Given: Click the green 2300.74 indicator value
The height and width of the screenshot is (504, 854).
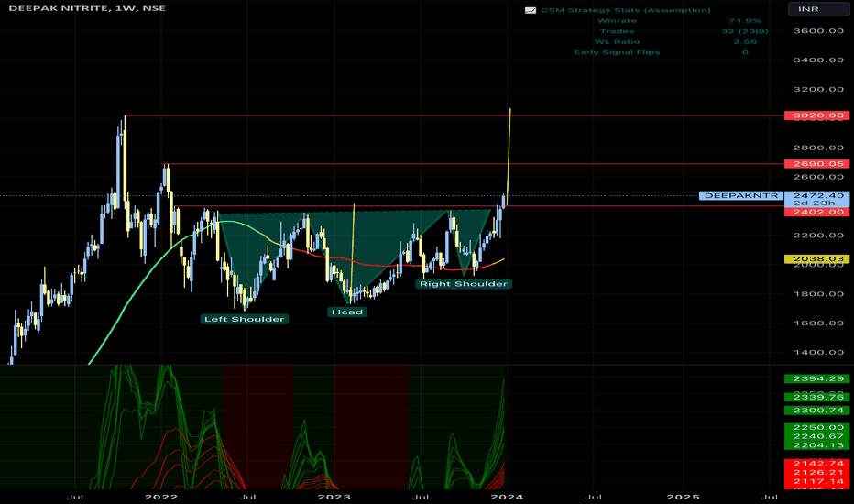Looking at the screenshot, I should click(817, 411).
